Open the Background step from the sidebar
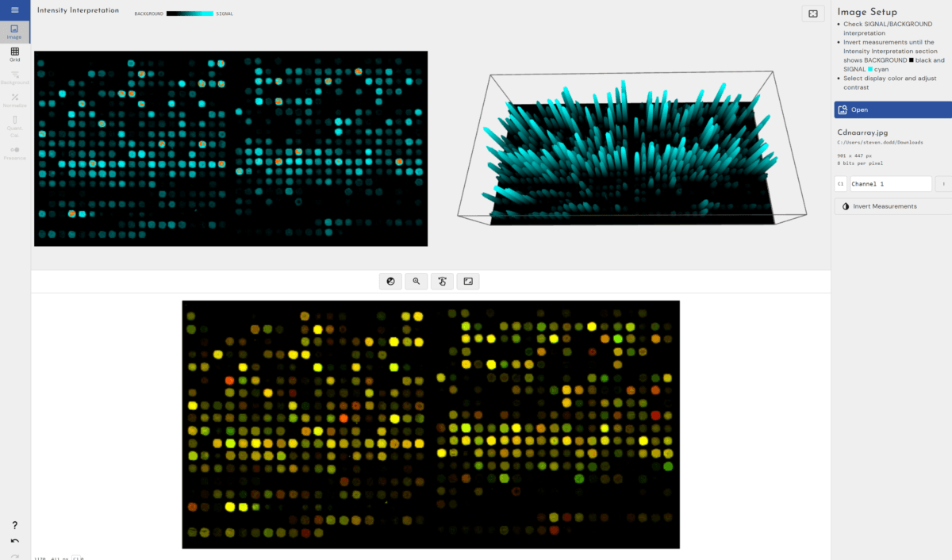 [14, 76]
